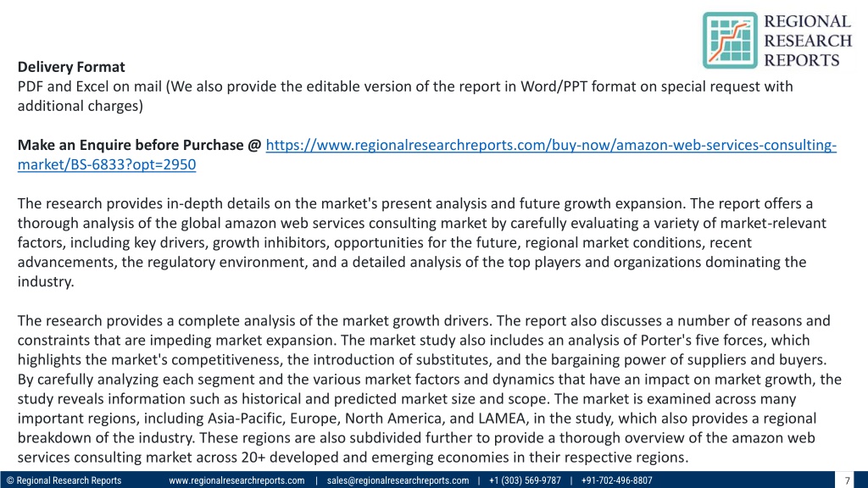Click the text 'additional charges)'
This screenshot has width=868, height=488.
click(x=81, y=106)
